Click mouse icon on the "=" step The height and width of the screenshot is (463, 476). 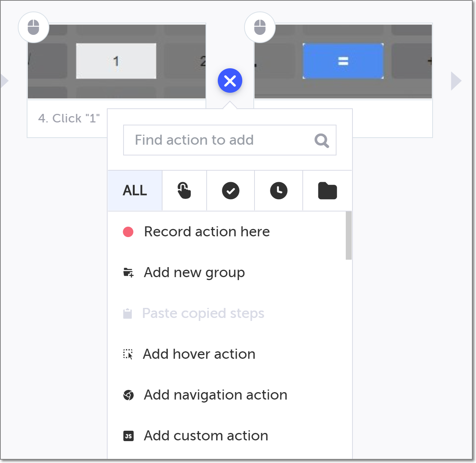pos(260,27)
